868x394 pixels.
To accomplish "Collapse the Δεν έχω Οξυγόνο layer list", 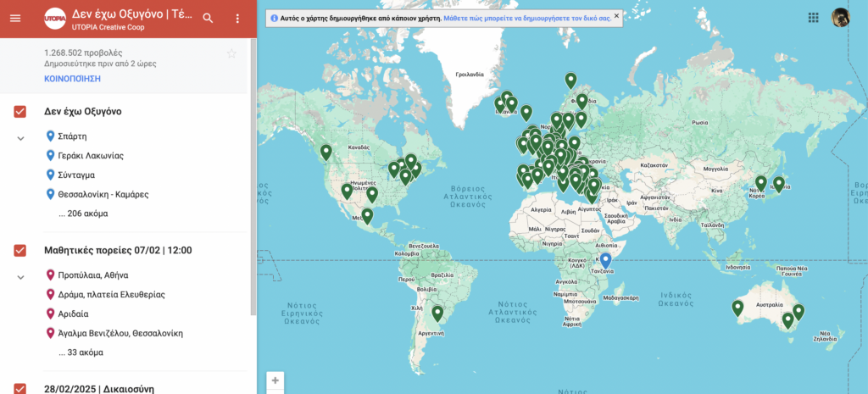I will (x=21, y=138).
